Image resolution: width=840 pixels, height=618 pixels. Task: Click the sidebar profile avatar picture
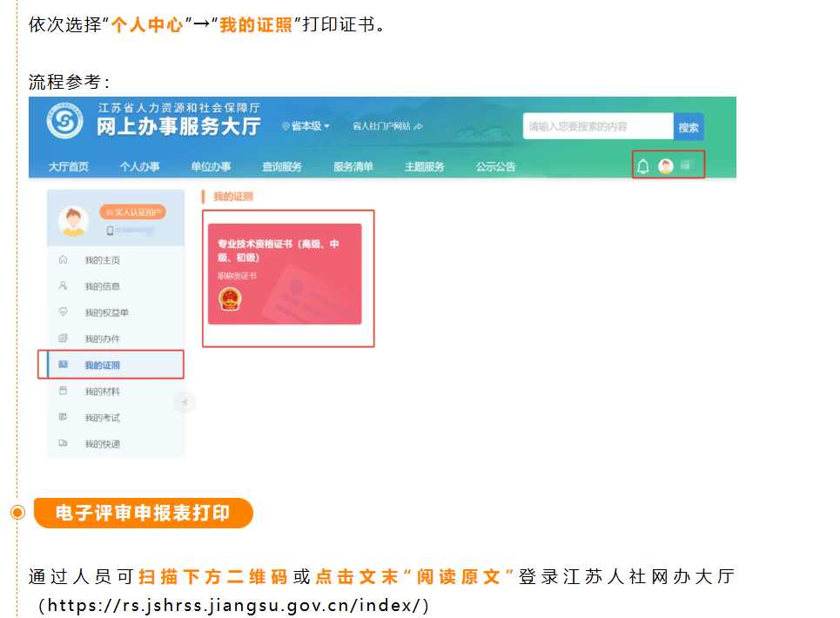pyautogui.click(x=73, y=221)
